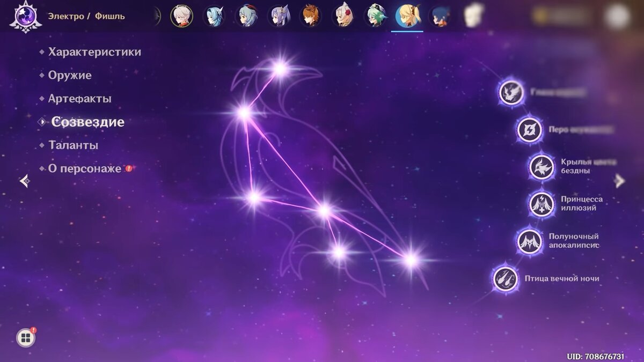The height and width of the screenshot is (362, 644).
Task: Open first constellation icon labeled Глаз
Action: (511, 92)
